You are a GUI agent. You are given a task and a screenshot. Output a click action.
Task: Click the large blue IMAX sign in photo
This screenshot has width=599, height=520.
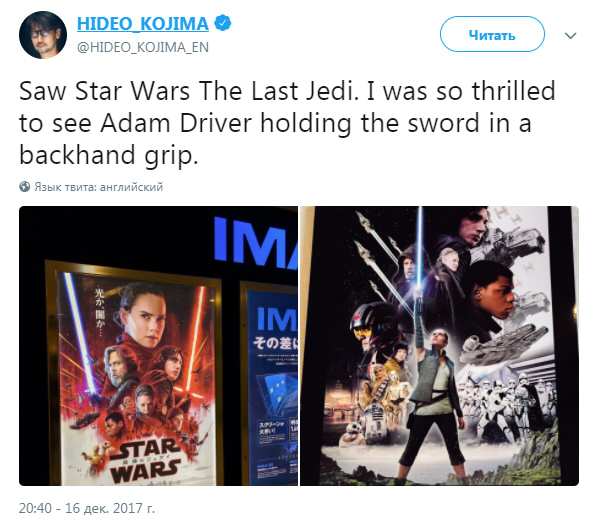[256, 243]
